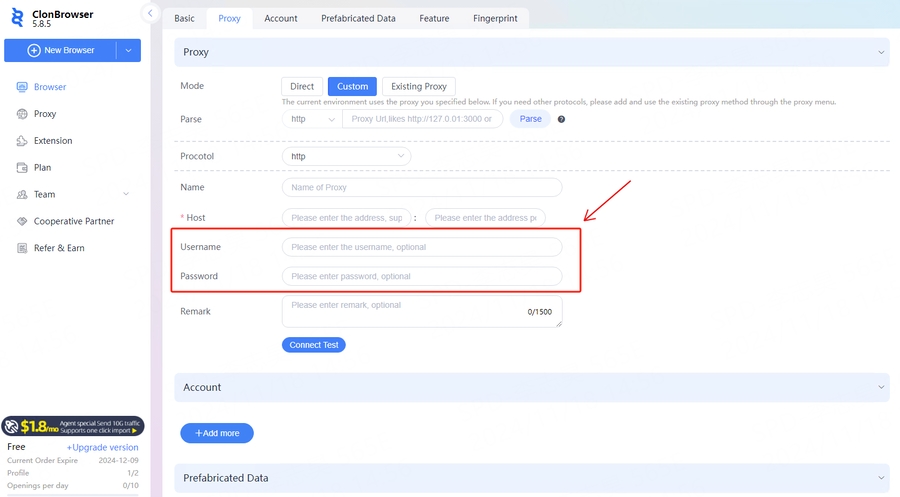Select Direct proxy mode

302,87
